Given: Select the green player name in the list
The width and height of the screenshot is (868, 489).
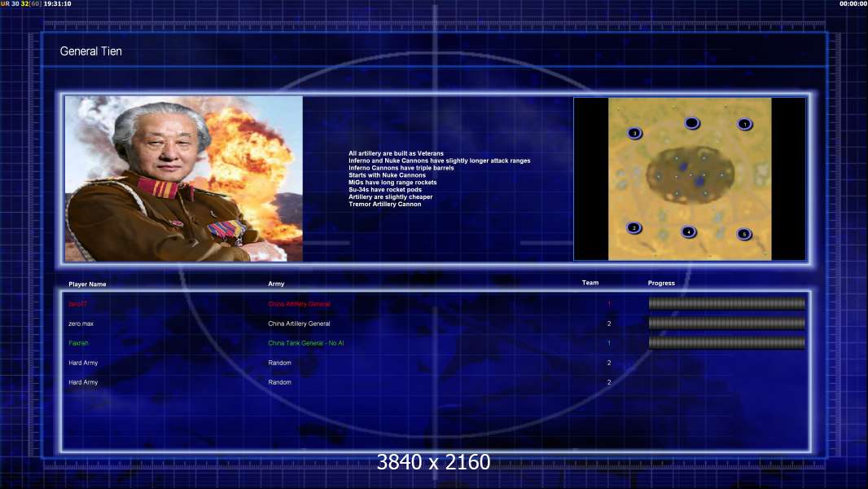Looking at the screenshot, I should 79,343.
